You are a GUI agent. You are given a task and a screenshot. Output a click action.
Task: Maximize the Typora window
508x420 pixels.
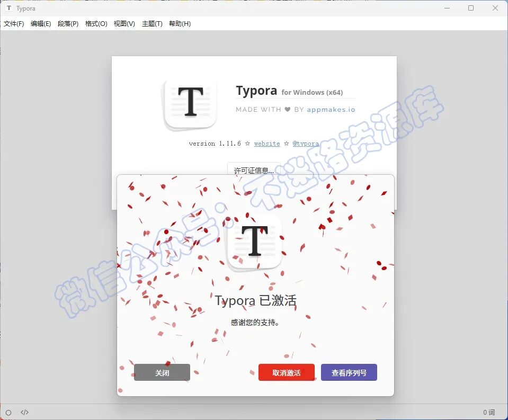(471, 8)
